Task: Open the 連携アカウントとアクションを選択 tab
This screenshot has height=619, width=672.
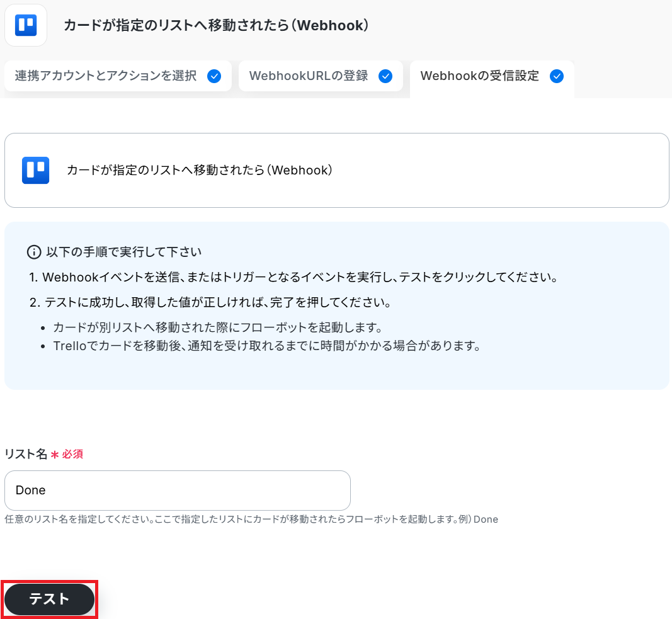Action: (x=118, y=76)
